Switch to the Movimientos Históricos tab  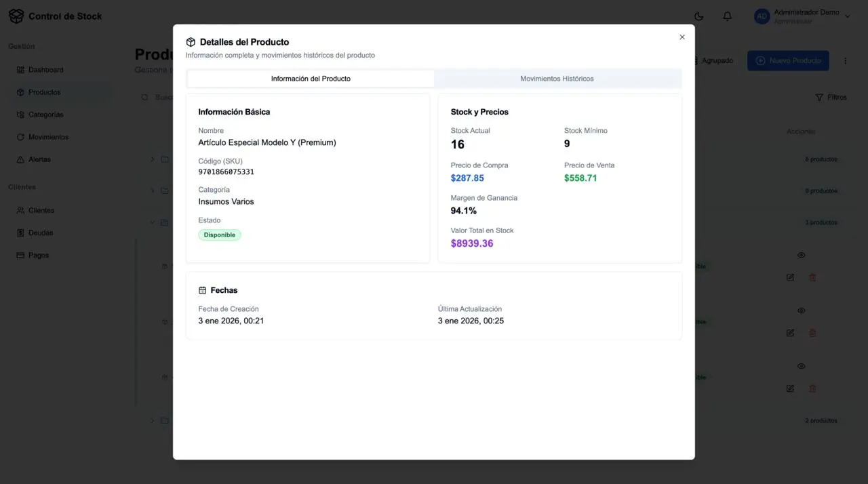(x=556, y=79)
